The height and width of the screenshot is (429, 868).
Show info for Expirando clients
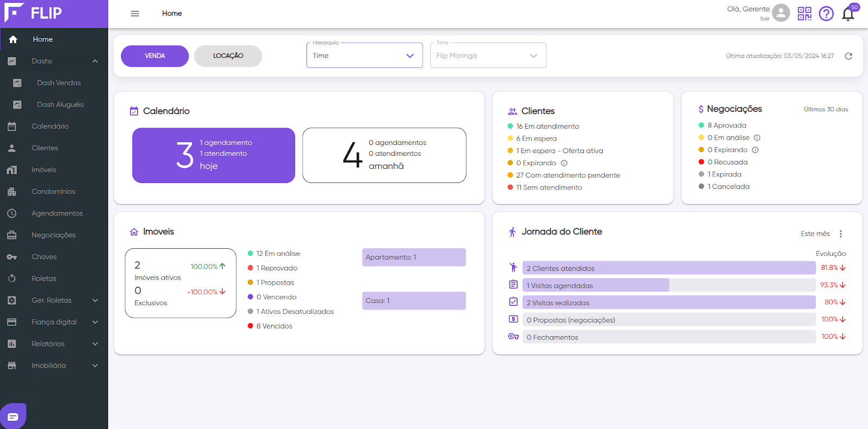click(x=564, y=163)
